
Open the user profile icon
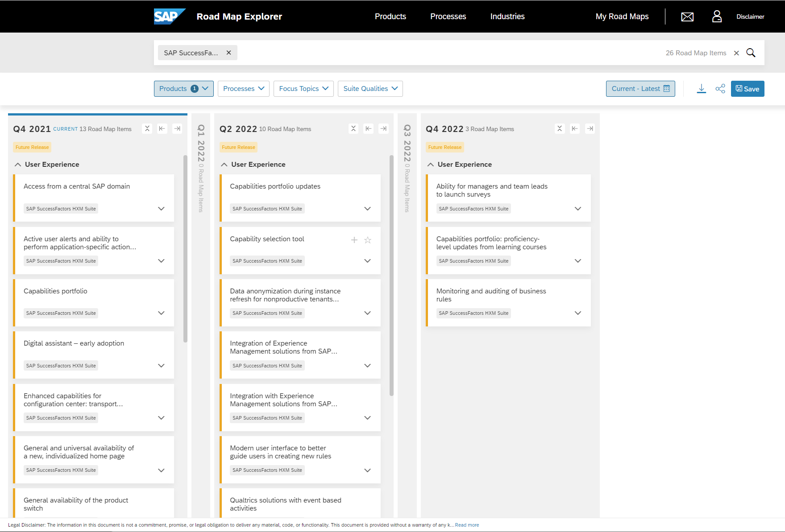pyautogui.click(x=717, y=16)
